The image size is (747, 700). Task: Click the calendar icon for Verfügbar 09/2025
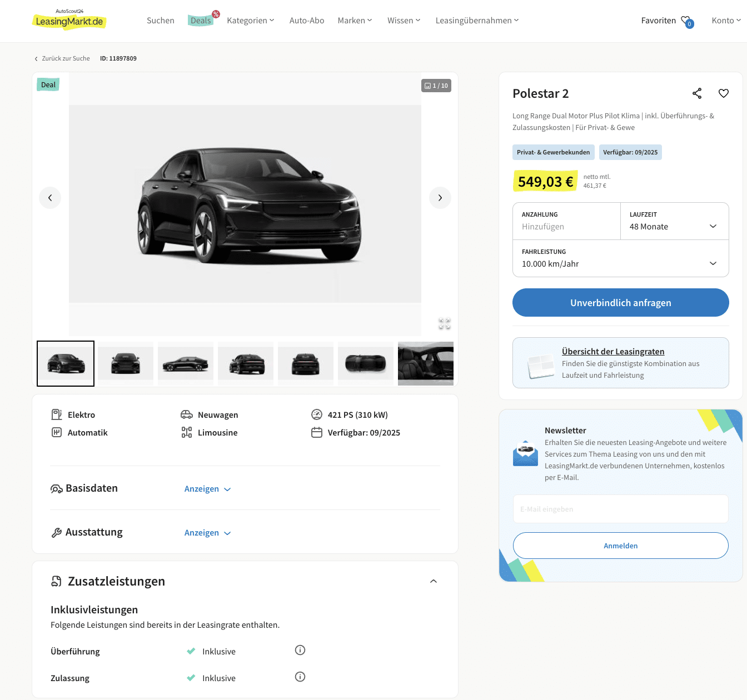pos(317,432)
